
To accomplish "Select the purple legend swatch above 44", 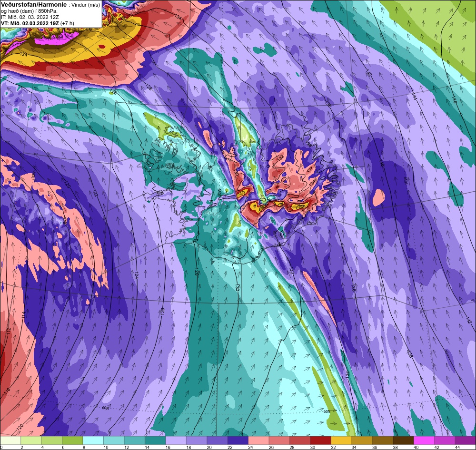I will 465,440.
